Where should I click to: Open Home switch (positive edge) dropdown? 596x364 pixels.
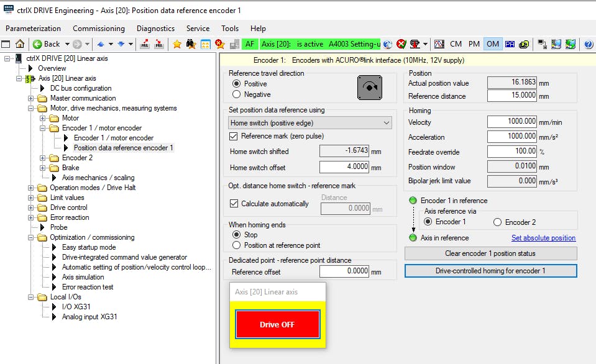tap(309, 123)
